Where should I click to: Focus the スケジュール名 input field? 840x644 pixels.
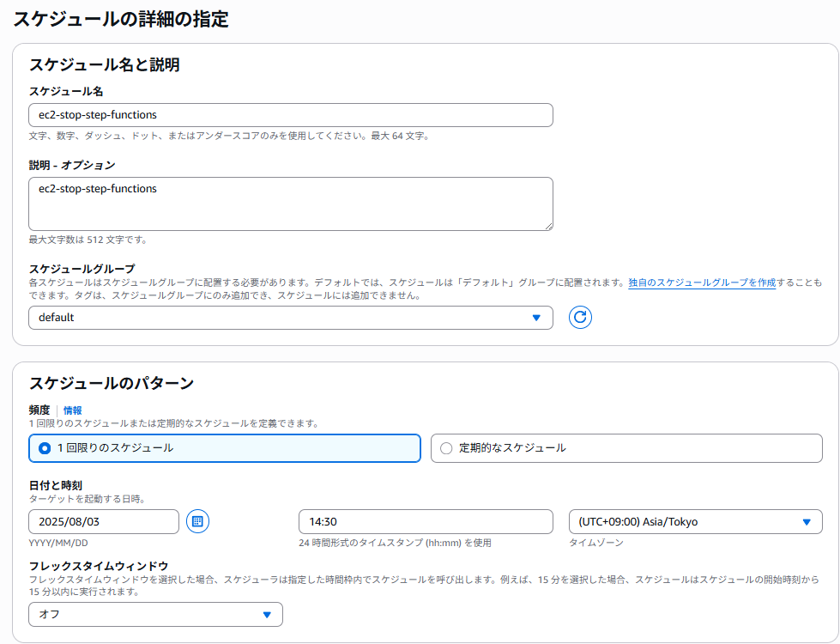[289, 115]
